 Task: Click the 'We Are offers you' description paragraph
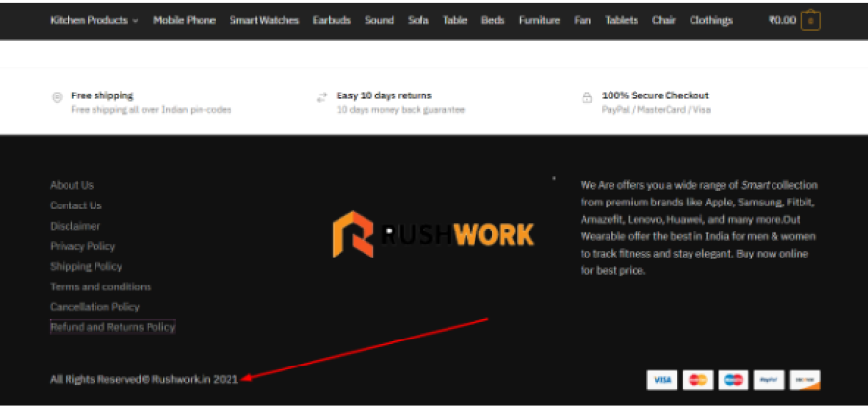699,228
